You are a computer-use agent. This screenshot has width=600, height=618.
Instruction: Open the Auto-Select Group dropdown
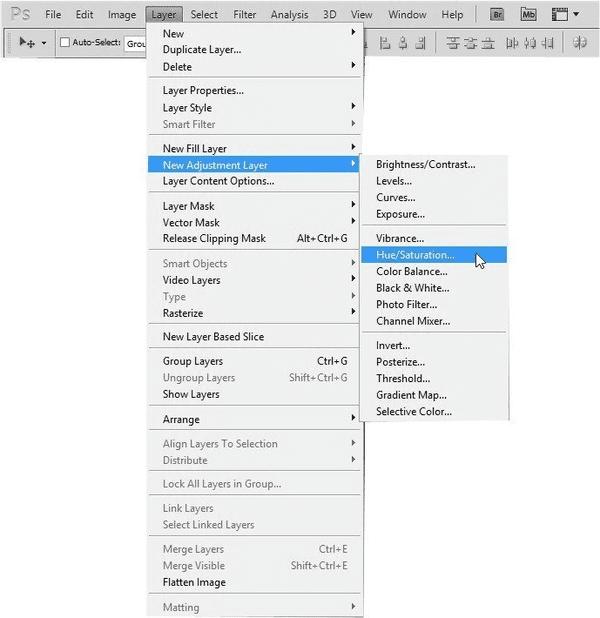point(136,43)
